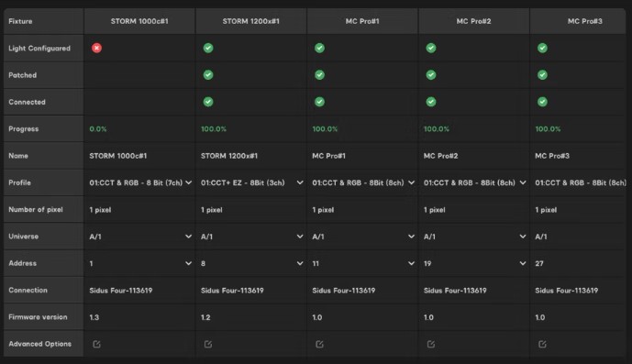Click Patched checkmark for MC Pro#2
This screenshot has width=632, height=364.
(x=431, y=75)
